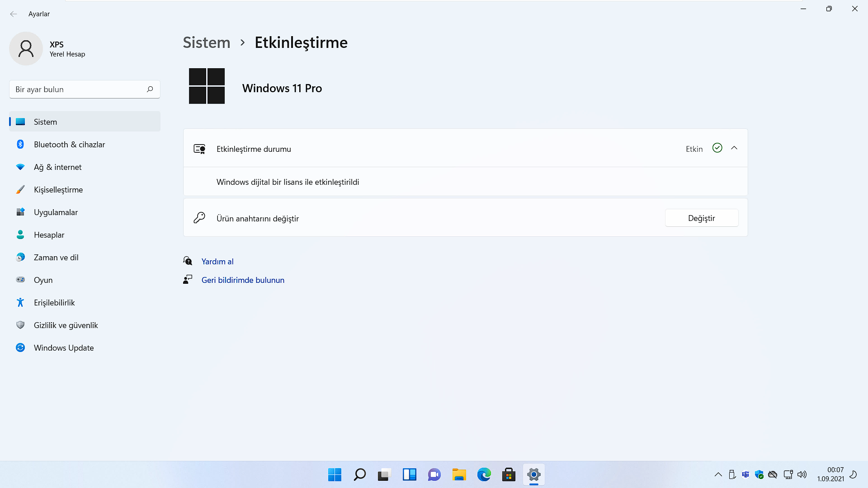
Task: Click the search magnifier in Bir ayar bulun
Action: [x=150, y=89]
